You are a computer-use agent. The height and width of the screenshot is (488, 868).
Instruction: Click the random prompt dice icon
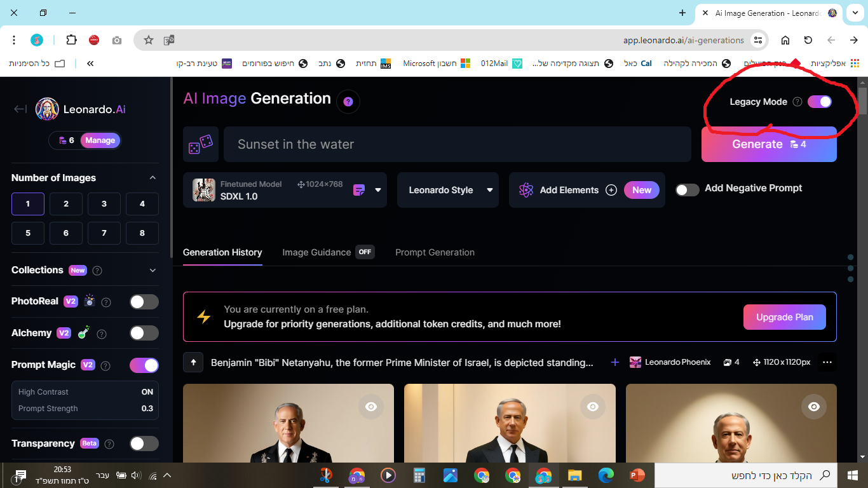(x=201, y=144)
